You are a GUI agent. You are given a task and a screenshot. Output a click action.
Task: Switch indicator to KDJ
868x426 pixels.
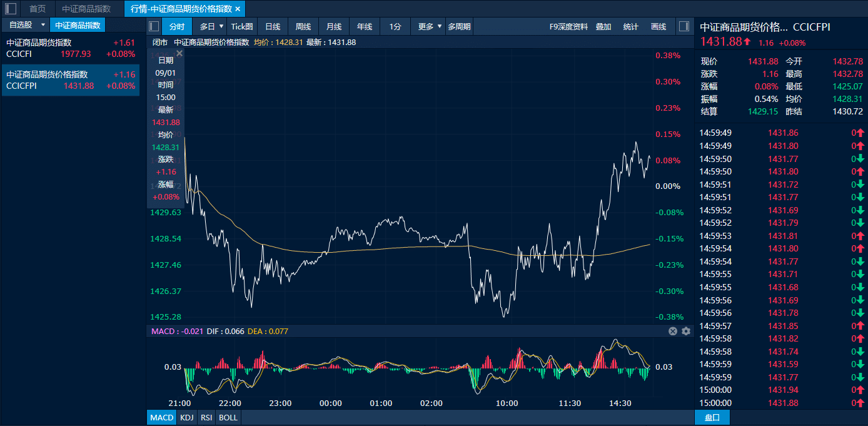pos(186,417)
